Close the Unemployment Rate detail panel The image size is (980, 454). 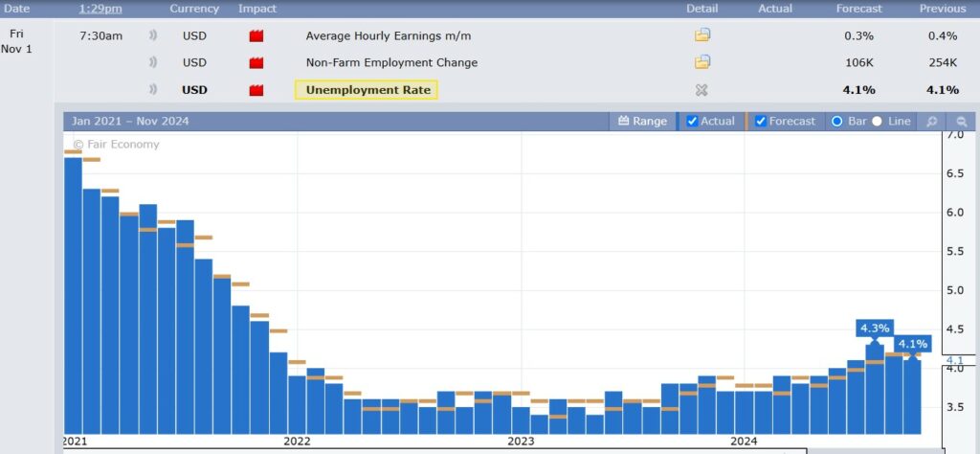(x=702, y=90)
